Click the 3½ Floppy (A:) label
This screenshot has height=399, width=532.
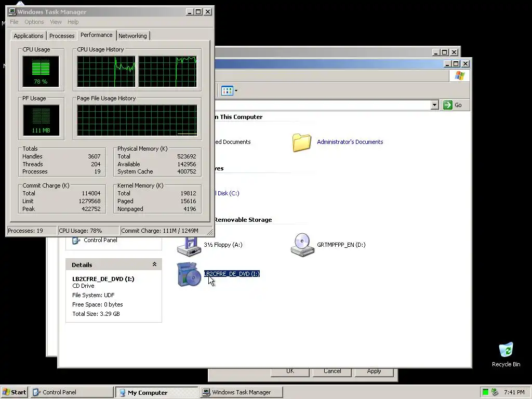[x=223, y=245]
